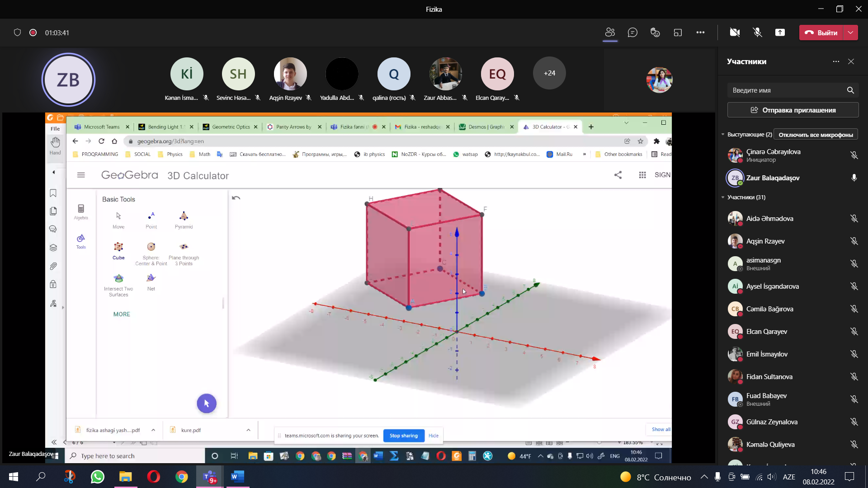Viewport: 868px width, 488px height.
Task: Switch to GeoGebra Tools view
Action: pos(81,241)
